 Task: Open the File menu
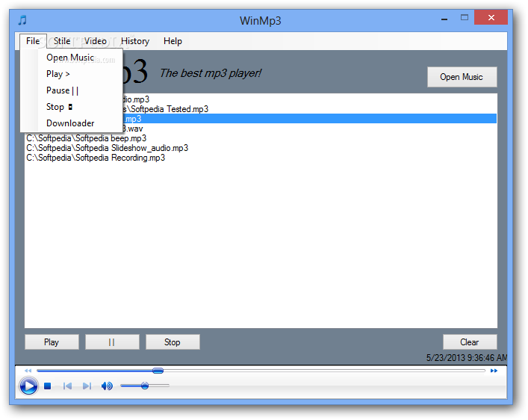point(33,41)
